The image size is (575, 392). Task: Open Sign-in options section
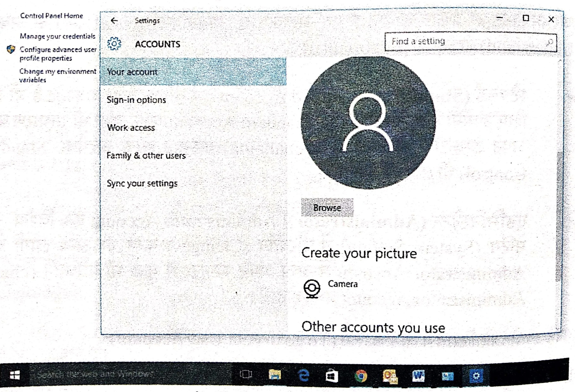click(x=136, y=100)
